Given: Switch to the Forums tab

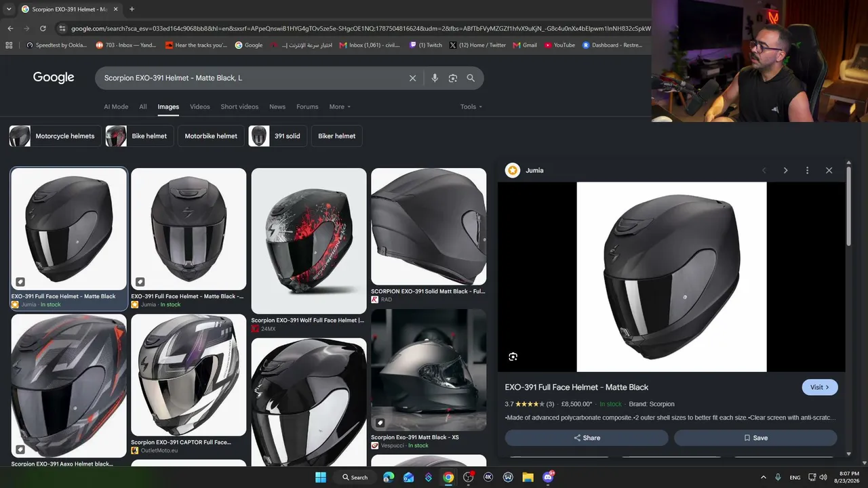Looking at the screenshot, I should click(307, 106).
